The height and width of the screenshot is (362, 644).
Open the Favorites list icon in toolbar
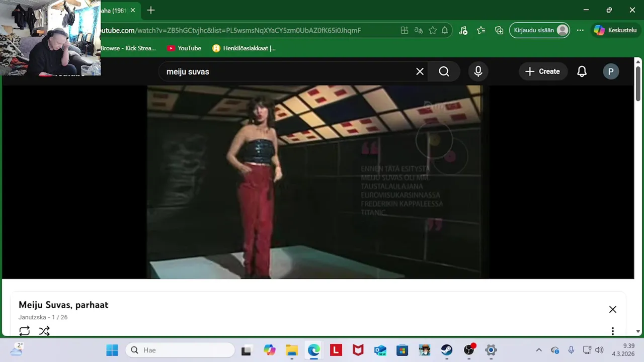481,30
